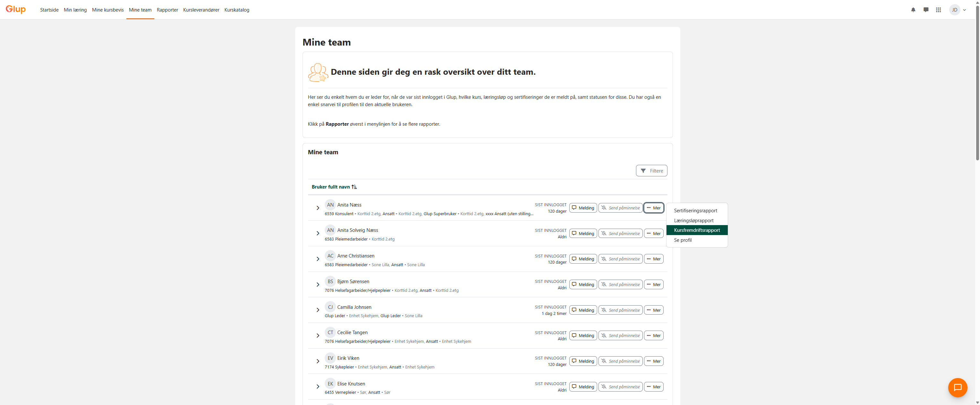Click the AN avatar of Anita Solveig Næss
Screen dimensions: 980x405
(330, 230)
